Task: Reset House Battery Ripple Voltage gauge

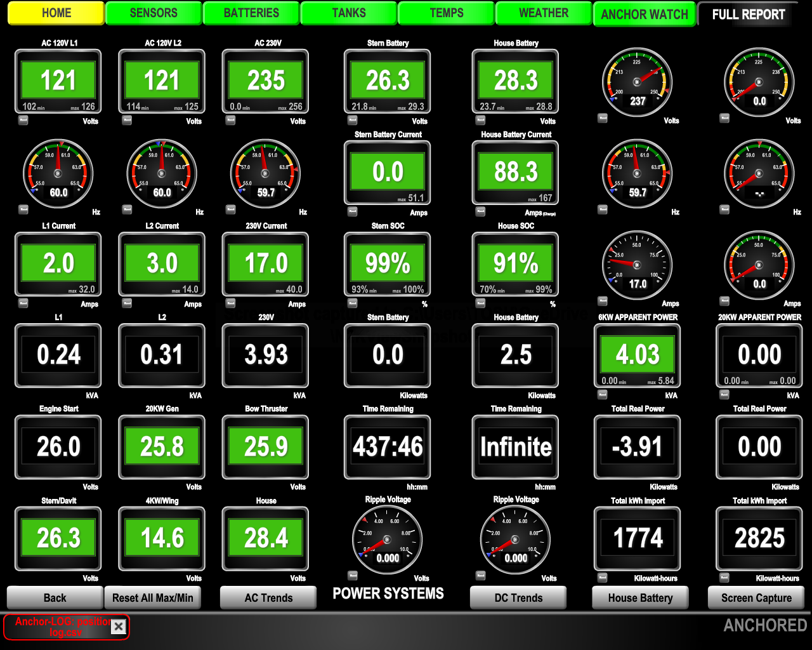Action: pyautogui.click(x=481, y=575)
